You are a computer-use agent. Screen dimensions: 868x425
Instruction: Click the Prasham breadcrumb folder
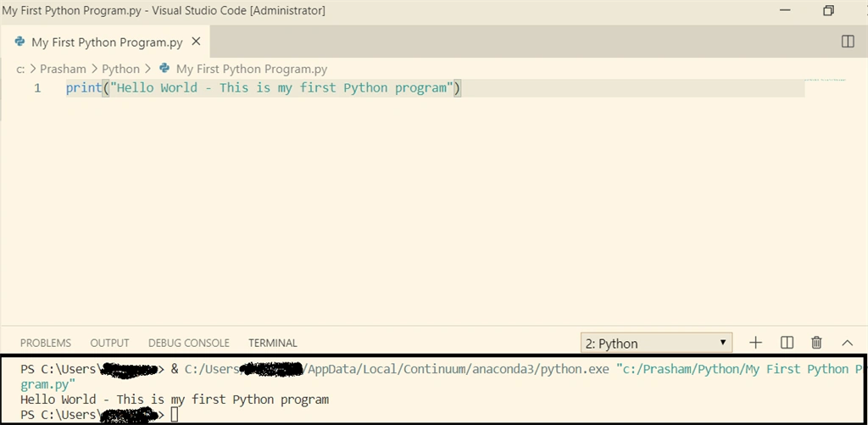[x=63, y=69]
